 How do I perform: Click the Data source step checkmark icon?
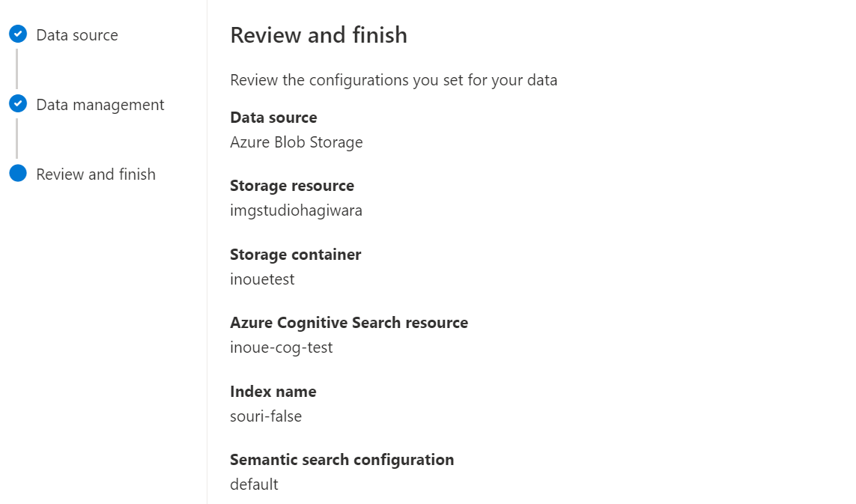pyautogui.click(x=18, y=34)
